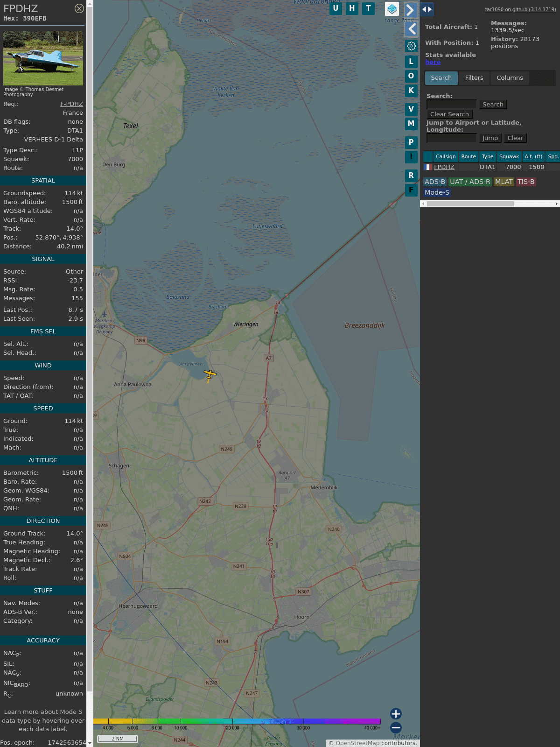Click the right chevron sidebar button
The width and height of the screenshot is (560, 747).
[411, 10]
